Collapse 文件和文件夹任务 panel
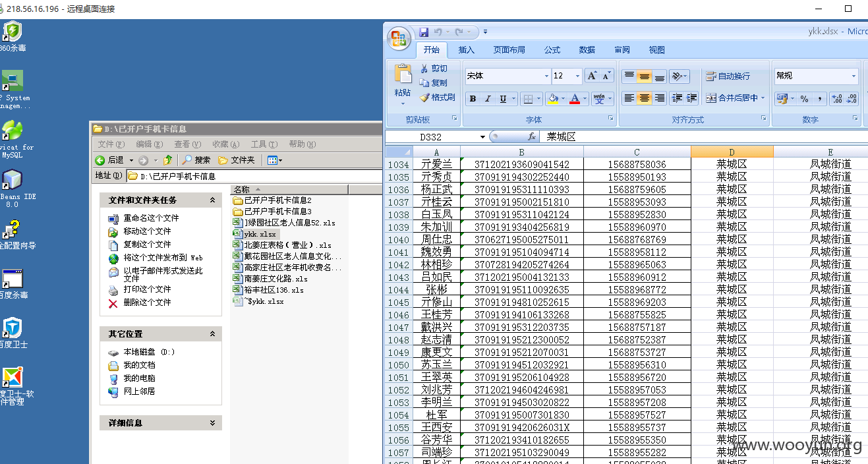868x464 pixels. 212,200
